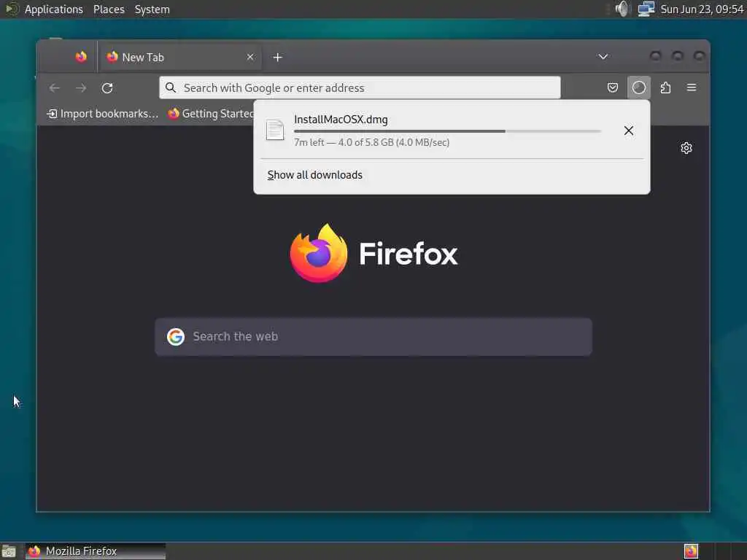
Task: Click the Firefox View pinned tab icon
Action: pos(81,57)
